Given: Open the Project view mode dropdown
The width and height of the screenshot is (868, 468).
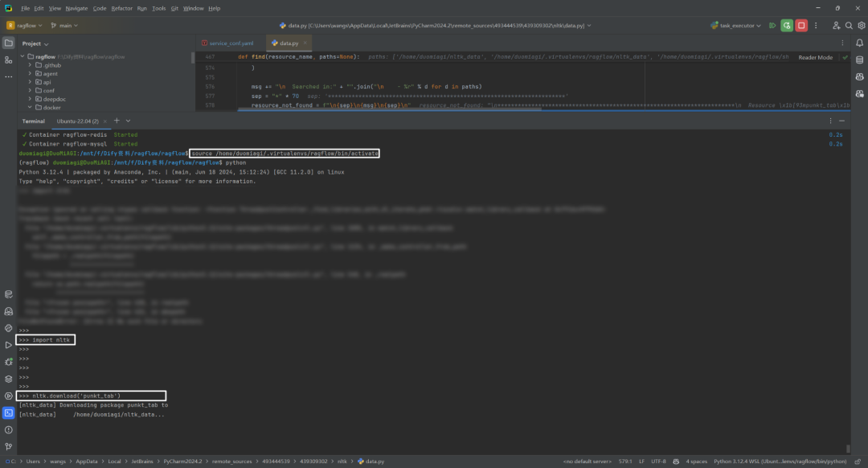Looking at the screenshot, I should click(x=35, y=43).
